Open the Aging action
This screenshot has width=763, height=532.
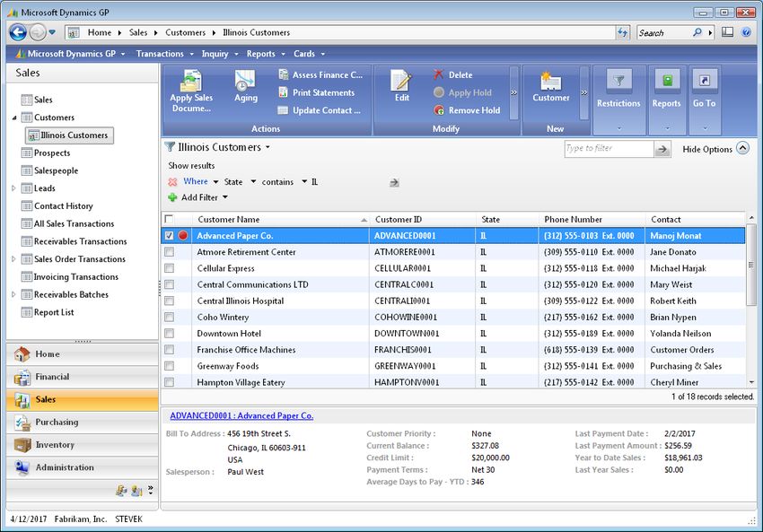click(246, 86)
